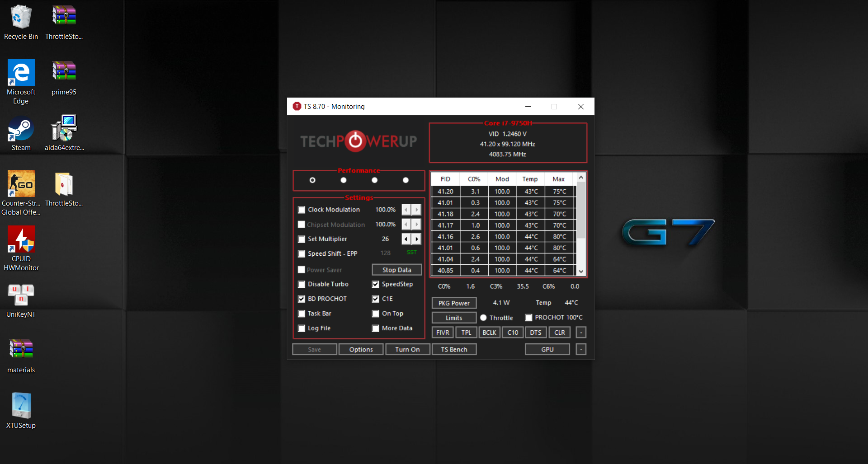Click the TechPowerUp logo in ThrottleStop
This screenshot has width=868, height=464.
click(x=359, y=141)
